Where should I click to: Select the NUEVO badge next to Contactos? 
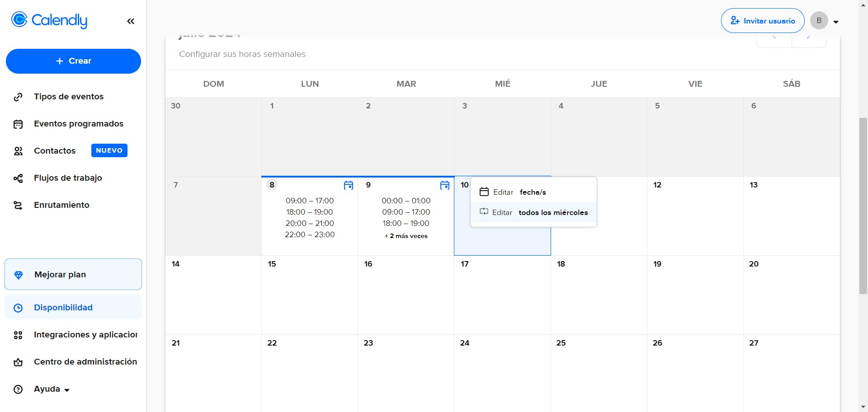(109, 150)
